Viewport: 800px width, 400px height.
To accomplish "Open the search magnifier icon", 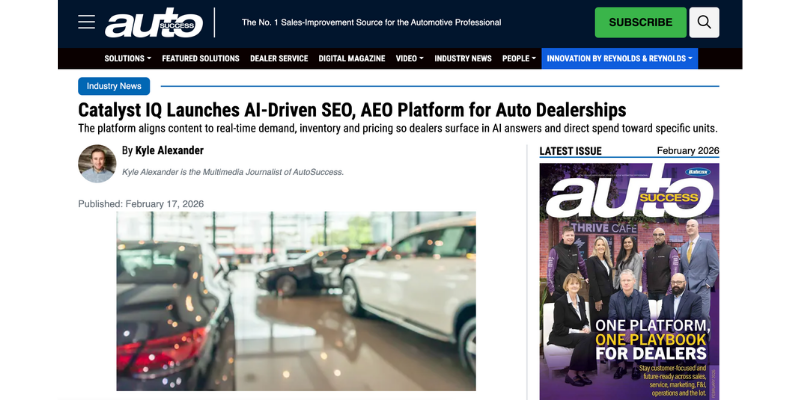I will (x=704, y=22).
